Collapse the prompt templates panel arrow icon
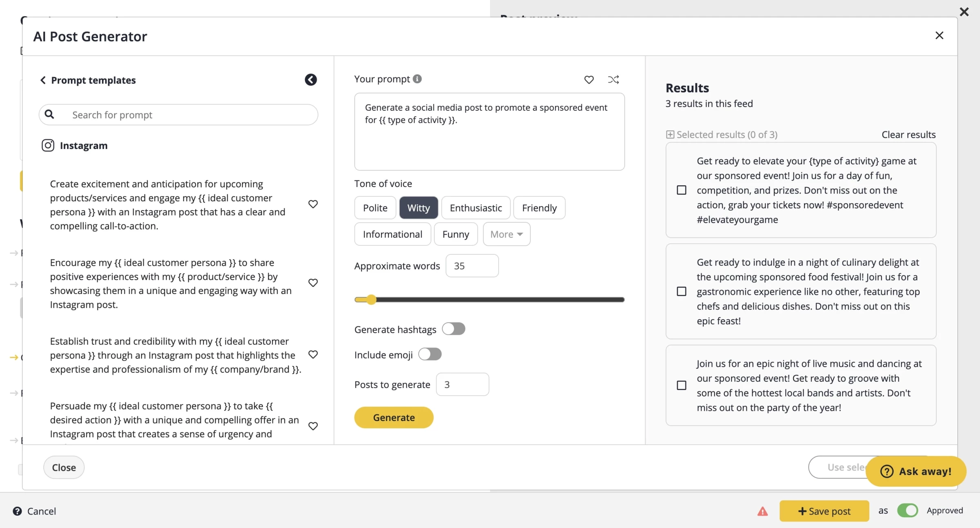This screenshot has width=980, height=528. pos(311,80)
